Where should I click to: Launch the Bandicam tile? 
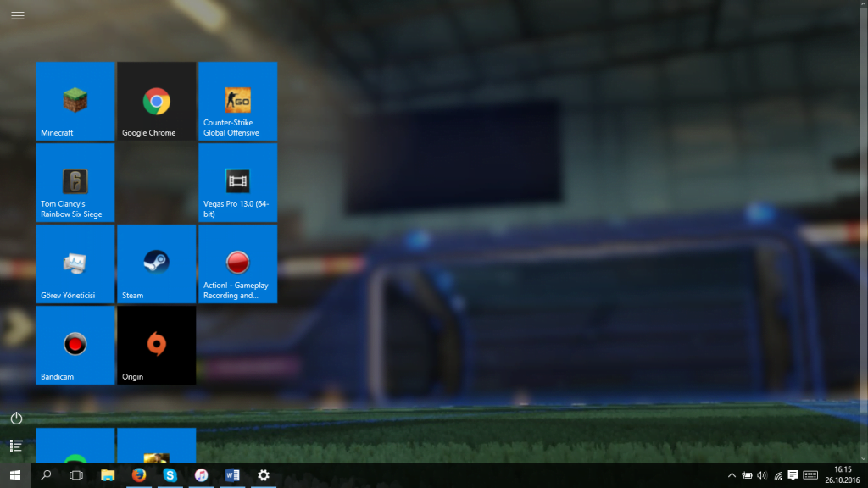tap(75, 345)
